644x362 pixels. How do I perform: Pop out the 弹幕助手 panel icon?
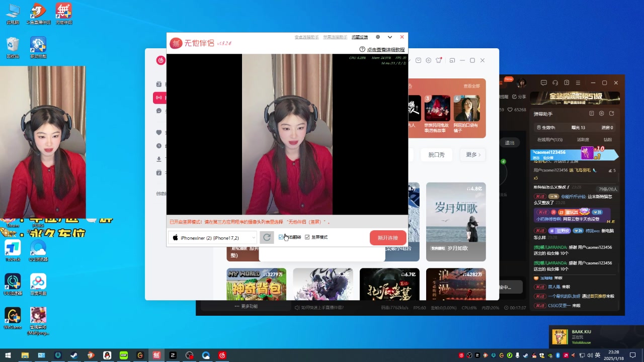click(x=612, y=114)
